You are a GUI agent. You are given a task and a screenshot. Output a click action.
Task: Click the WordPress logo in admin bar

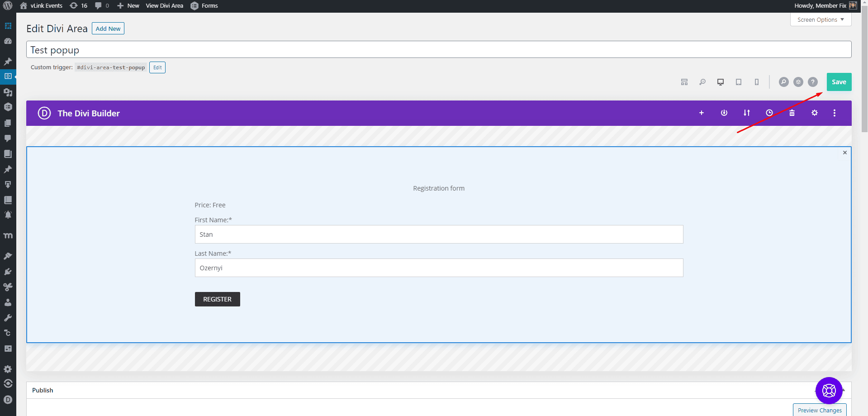click(8, 6)
